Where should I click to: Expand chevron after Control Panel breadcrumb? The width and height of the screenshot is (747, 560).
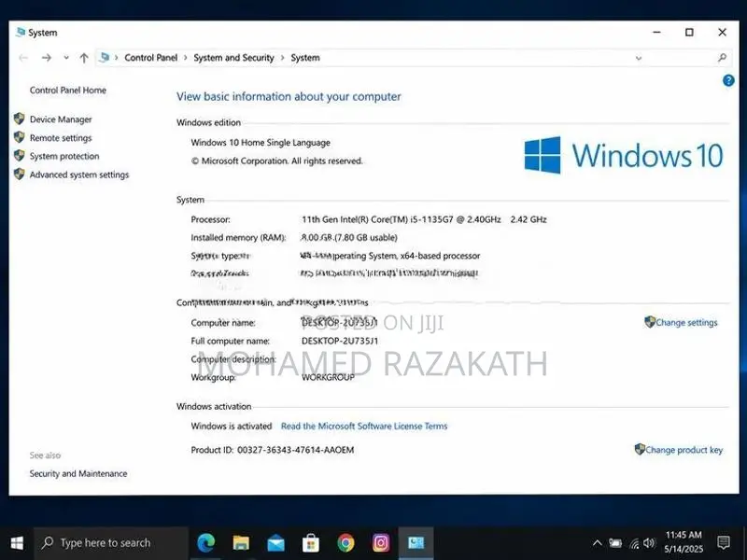[x=185, y=58]
